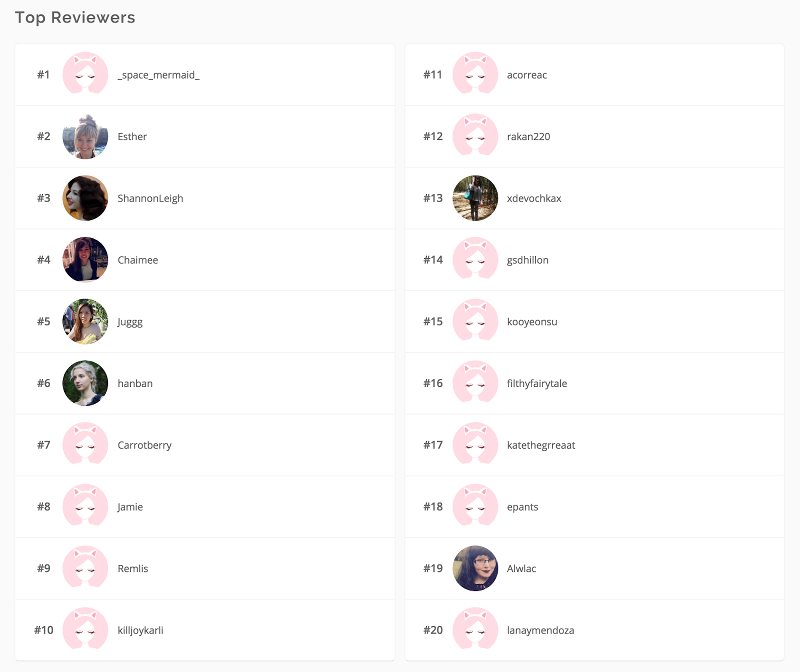Image resolution: width=800 pixels, height=672 pixels.
Task: Click the katethegrreaat username link
Action: click(541, 445)
